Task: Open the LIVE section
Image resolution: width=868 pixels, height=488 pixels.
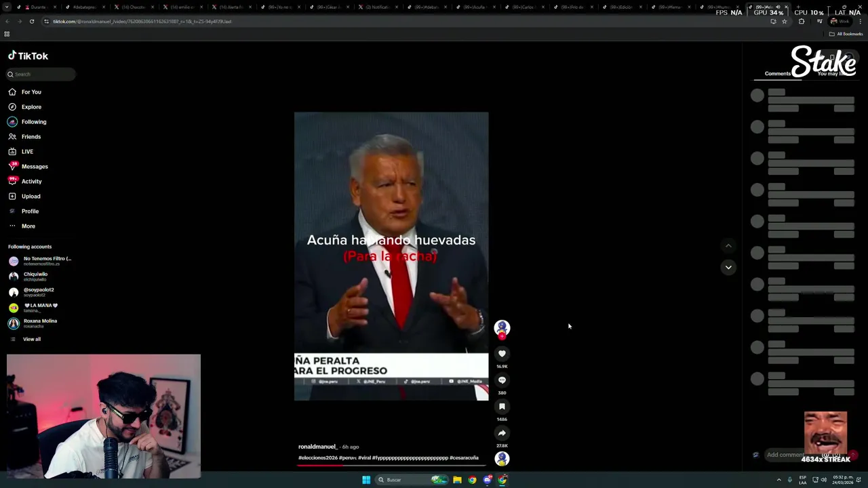Action: coord(27,152)
